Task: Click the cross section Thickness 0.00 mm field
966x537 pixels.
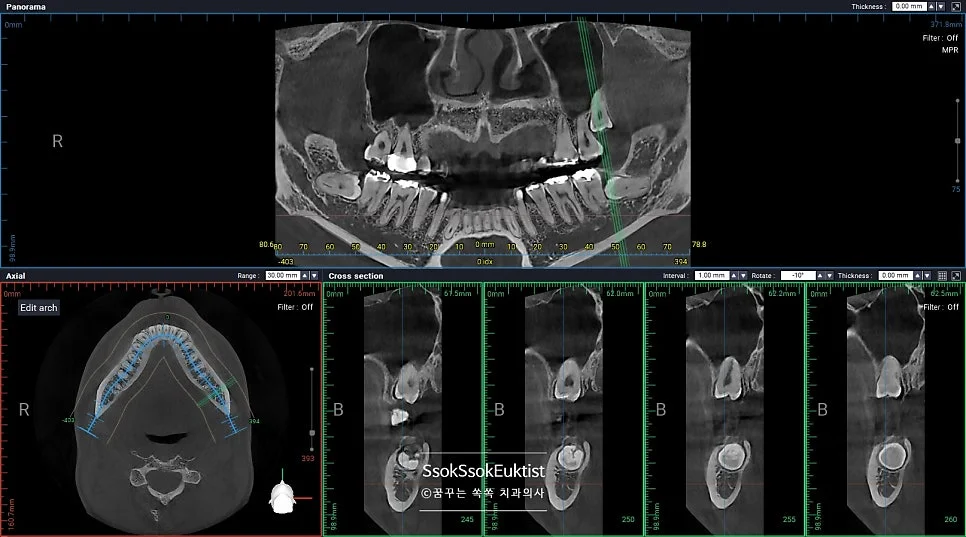Action: (x=895, y=276)
